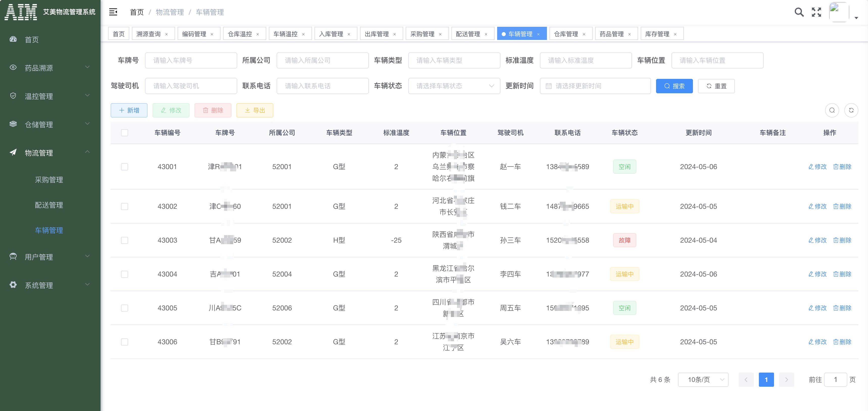
Task: Click the 导出 export button
Action: point(255,110)
